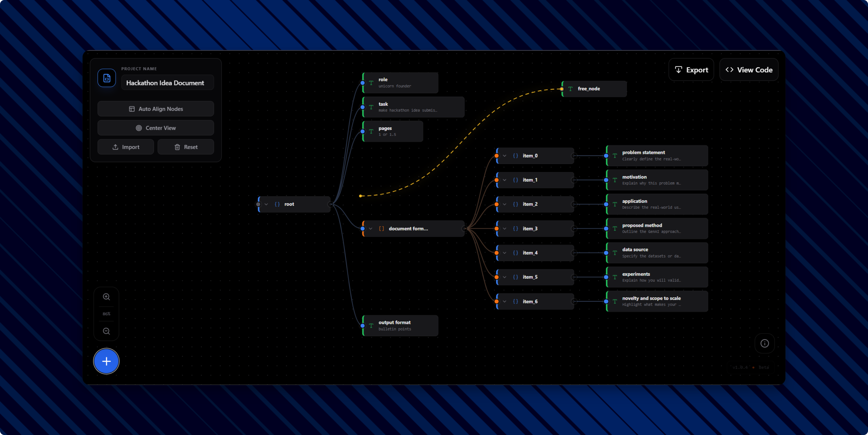The image size is (868, 435).
Task: Click the orange input port on item_0
Action: [497, 156]
